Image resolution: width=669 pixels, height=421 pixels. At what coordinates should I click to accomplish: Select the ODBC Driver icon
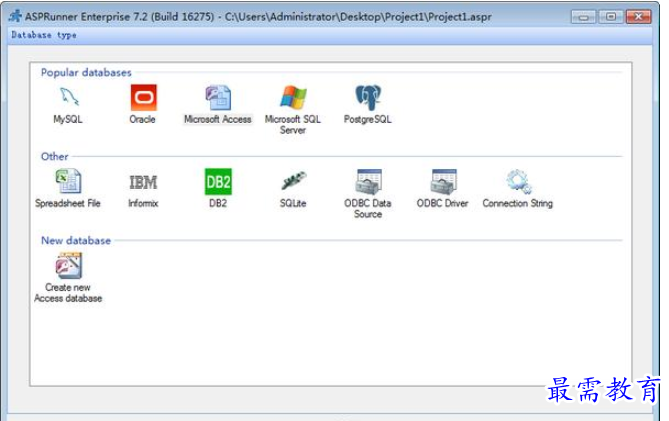tap(443, 181)
